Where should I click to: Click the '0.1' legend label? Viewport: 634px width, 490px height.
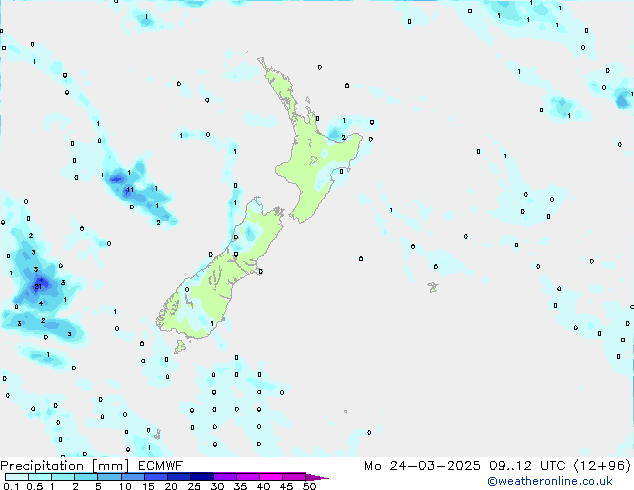11,486
